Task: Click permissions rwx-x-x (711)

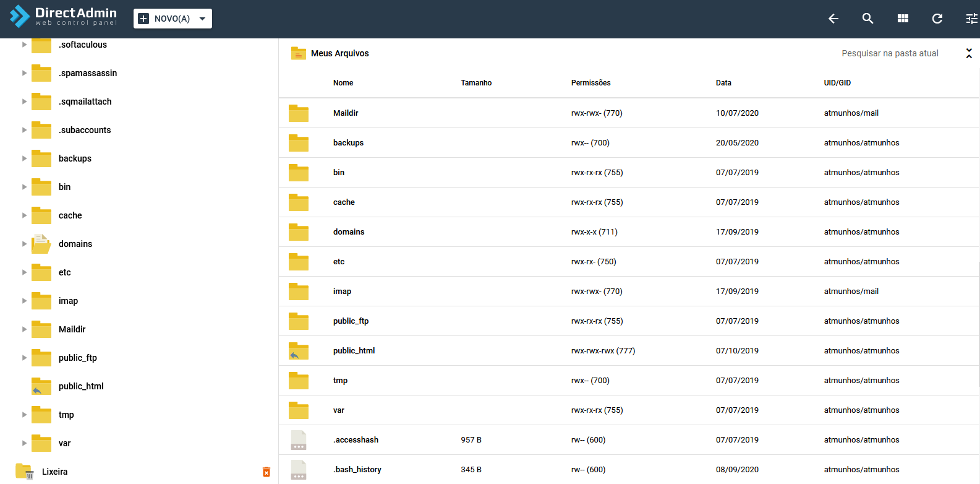Action: point(594,231)
